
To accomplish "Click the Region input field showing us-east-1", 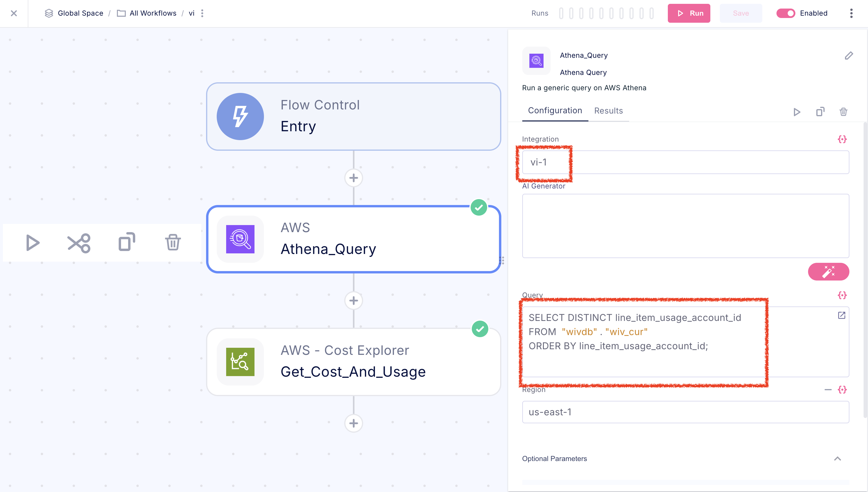I will coord(685,412).
